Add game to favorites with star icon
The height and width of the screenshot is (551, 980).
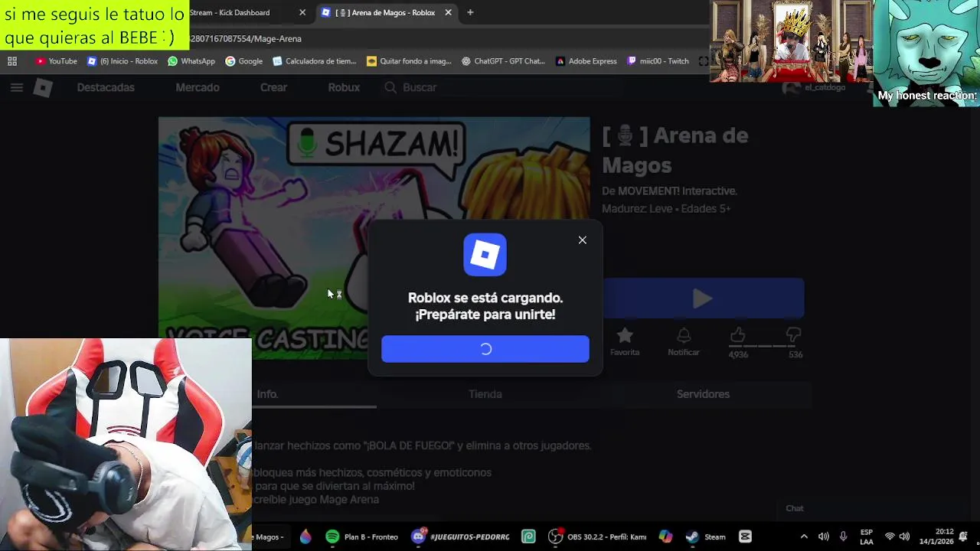coord(625,335)
